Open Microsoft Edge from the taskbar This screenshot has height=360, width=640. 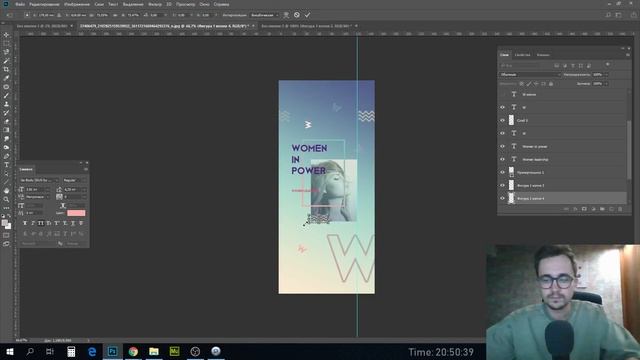(x=92, y=351)
